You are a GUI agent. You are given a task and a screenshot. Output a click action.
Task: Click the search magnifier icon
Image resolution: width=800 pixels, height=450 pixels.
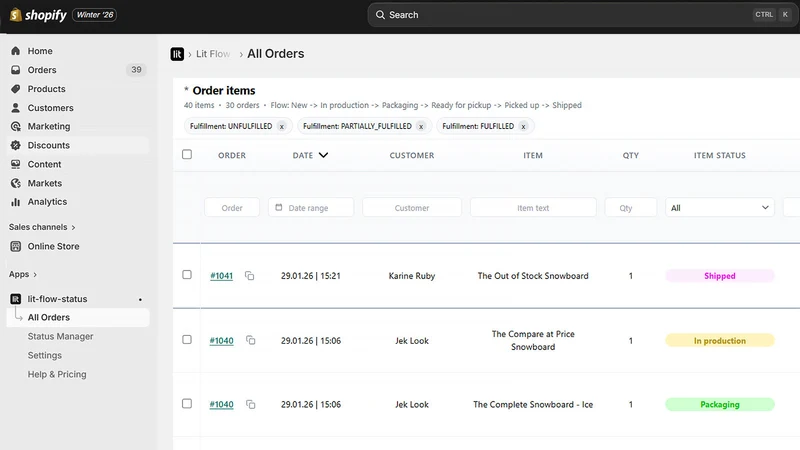pyautogui.click(x=380, y=15)
